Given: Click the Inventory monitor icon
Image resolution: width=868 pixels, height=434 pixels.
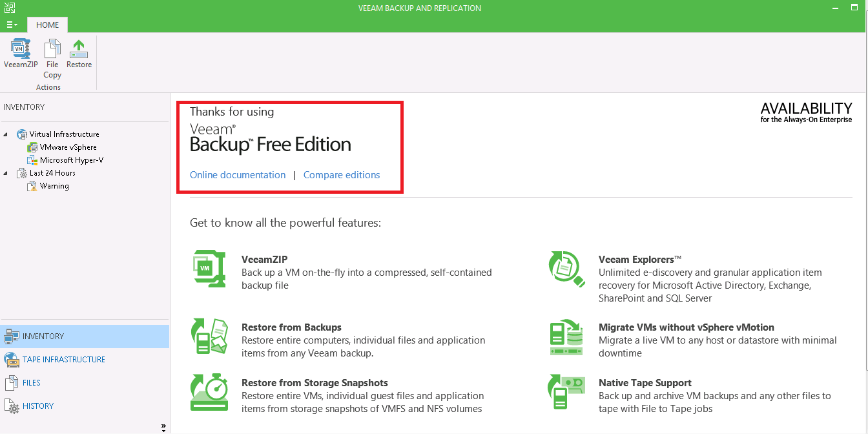Looking at the screenshot, I should [12, 336].
